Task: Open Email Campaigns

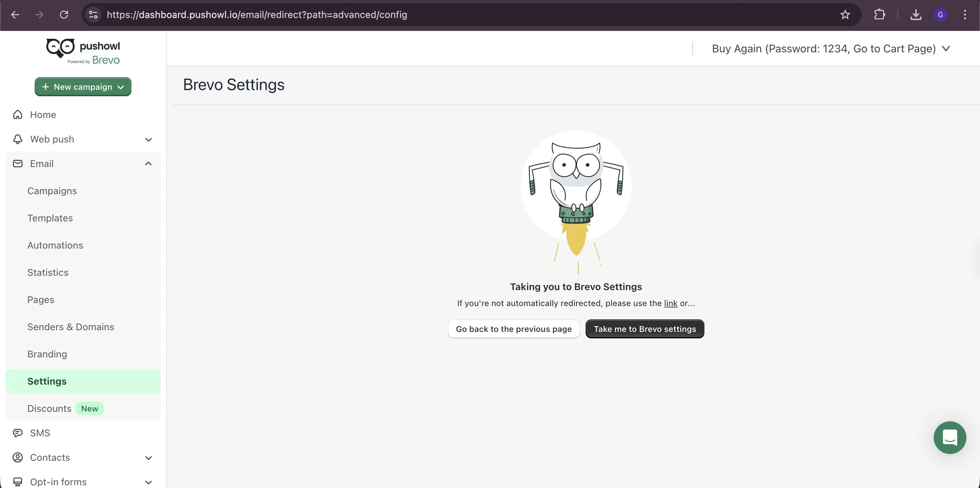Action: point(52,191)
